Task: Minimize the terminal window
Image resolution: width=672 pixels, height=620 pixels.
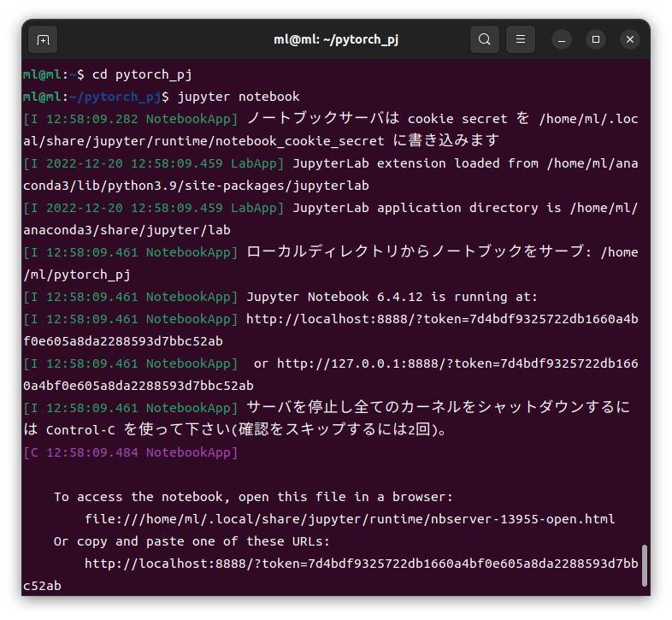Action: coord(562,39)
